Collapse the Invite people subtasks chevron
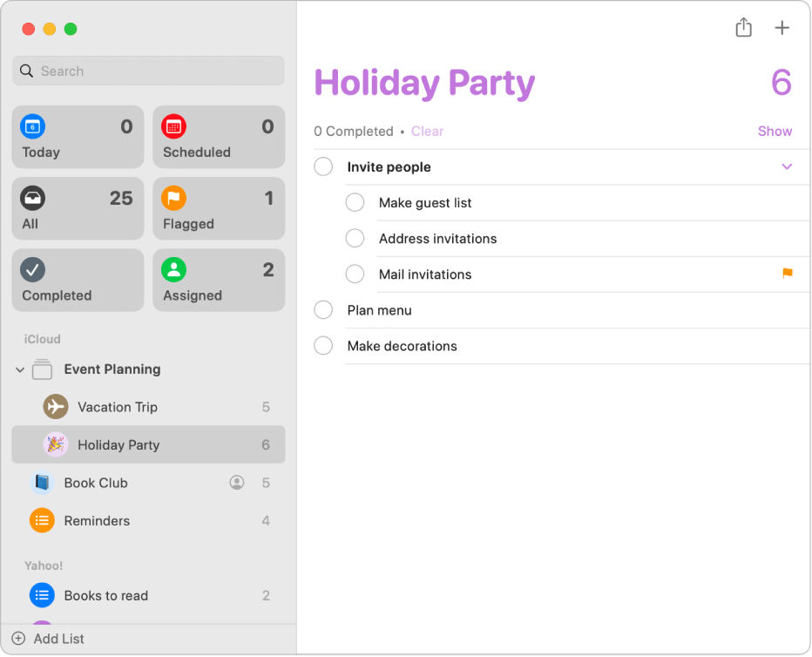Image resolution: width=812 pixels, height=657 pixels. click(x=787, y=166)
